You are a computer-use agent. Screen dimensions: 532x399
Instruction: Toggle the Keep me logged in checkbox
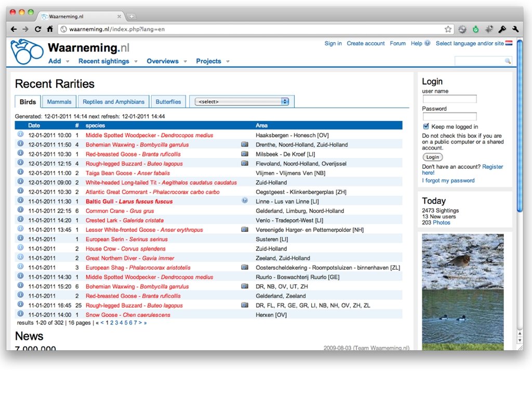pyautogui.click(x=426, y=127)
